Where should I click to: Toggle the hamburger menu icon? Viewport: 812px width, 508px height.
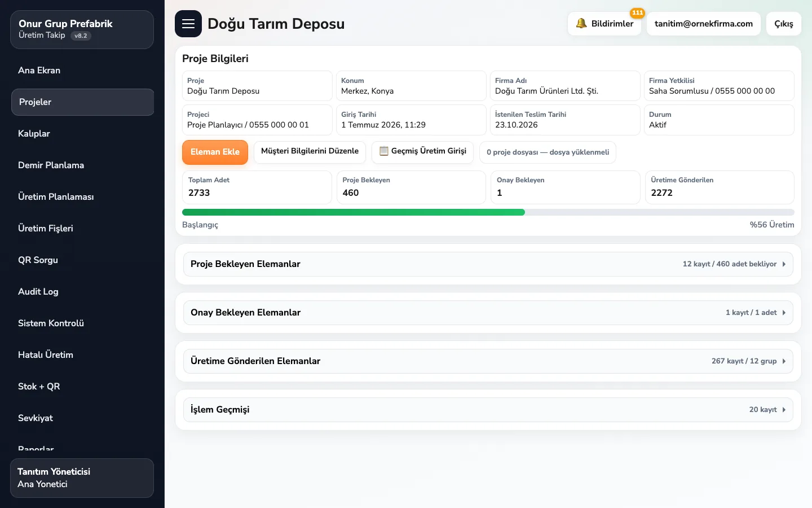click(188, 24)
